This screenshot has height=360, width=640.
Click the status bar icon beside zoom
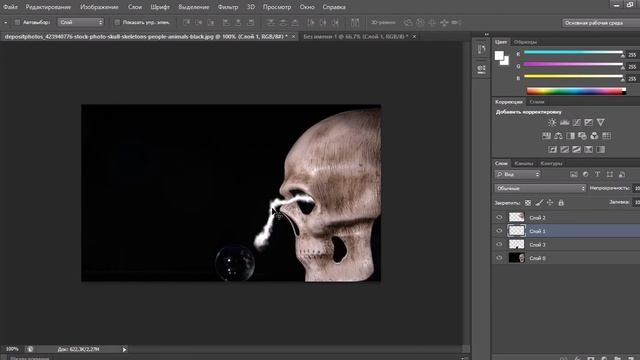(30, 349)
